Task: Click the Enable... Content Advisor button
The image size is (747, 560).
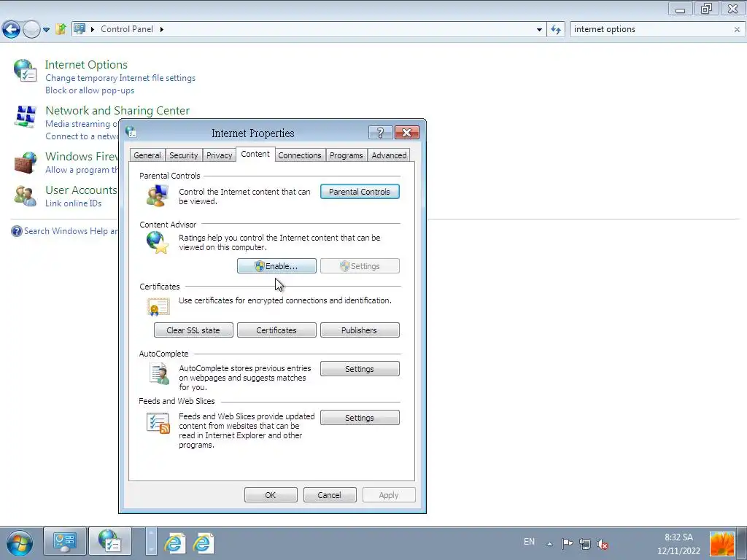Action: pos(276,265)
